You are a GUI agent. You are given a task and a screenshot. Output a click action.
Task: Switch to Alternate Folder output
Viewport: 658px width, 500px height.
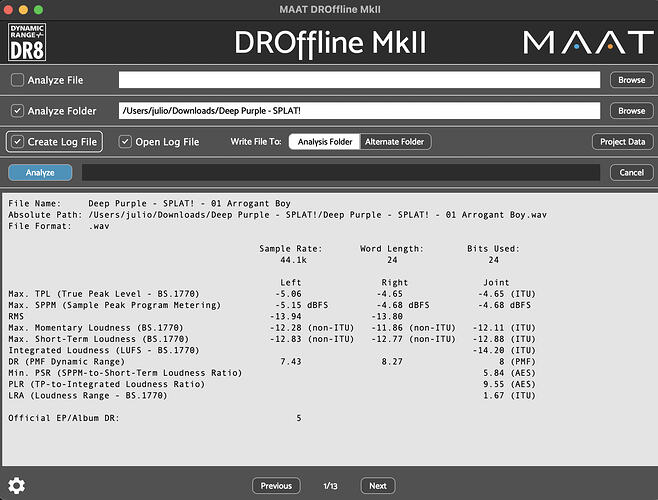[394, 142]
